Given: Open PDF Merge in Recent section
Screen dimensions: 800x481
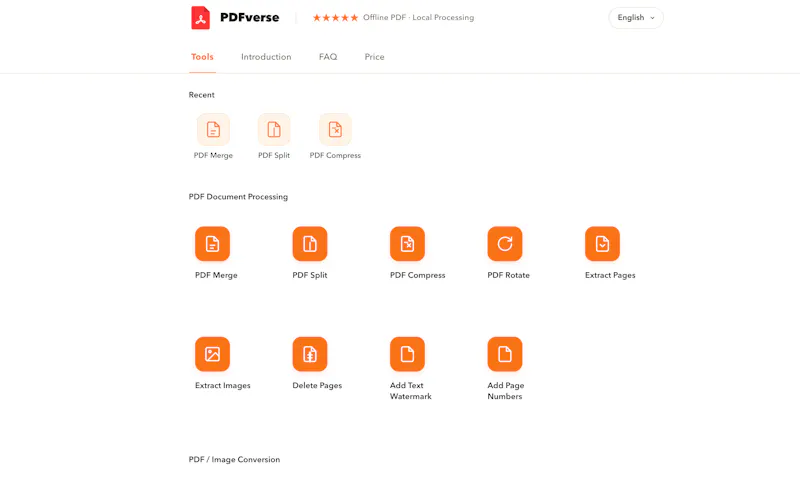Looking at the screenshot, I should tap(213, 130).
